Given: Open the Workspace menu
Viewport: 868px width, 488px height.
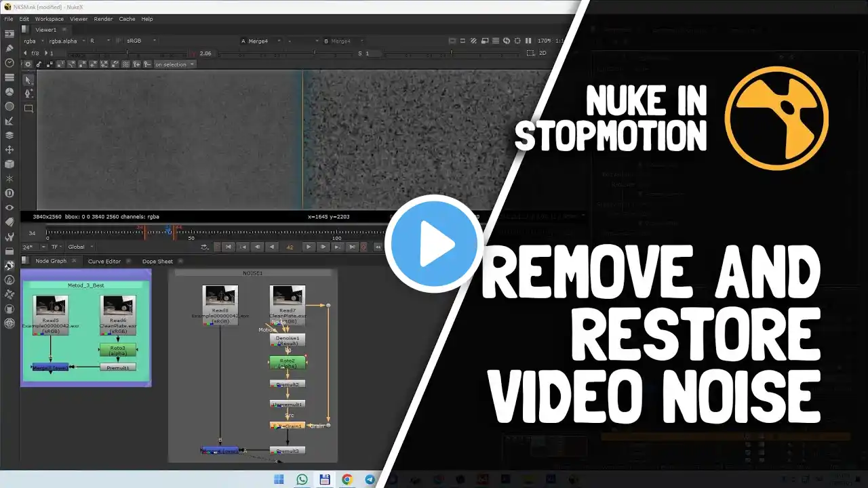Looking at the screenshot, I should tap(49, 19).
